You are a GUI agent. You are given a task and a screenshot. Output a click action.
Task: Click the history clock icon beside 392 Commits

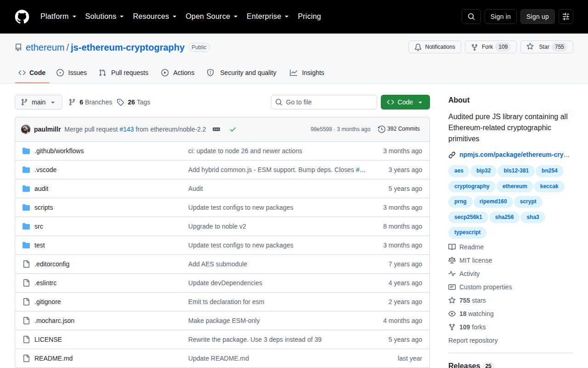point(382,129)
